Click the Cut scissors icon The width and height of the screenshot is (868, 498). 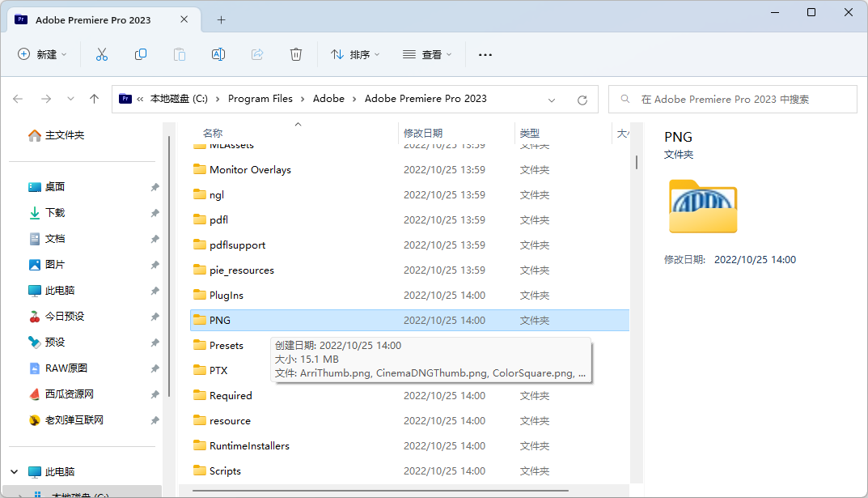coord(102,54)
